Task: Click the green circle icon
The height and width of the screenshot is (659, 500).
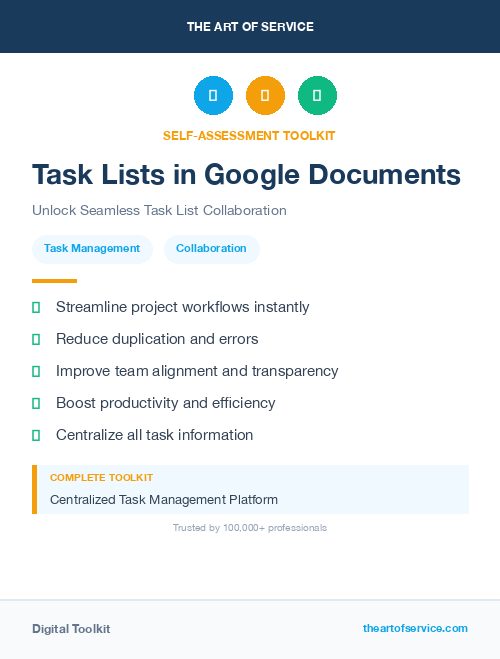Action: [x=317, y=95]
